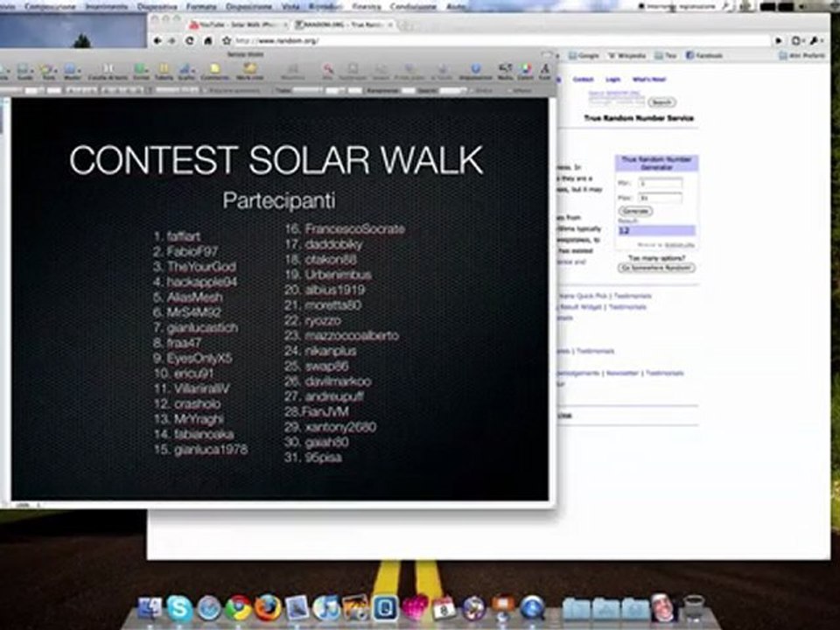Click Raggruppa group icon in Keynote toolbar

point(353,72)
